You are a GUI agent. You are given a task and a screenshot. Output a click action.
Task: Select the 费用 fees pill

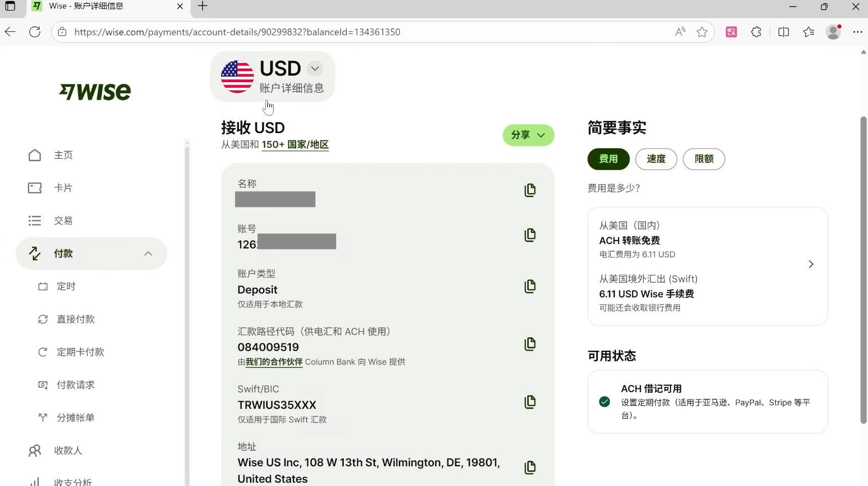(608, 159)
